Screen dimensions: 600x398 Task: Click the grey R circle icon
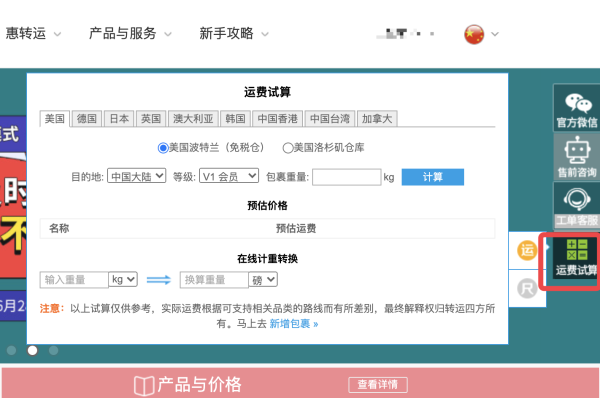click(527, 288)
